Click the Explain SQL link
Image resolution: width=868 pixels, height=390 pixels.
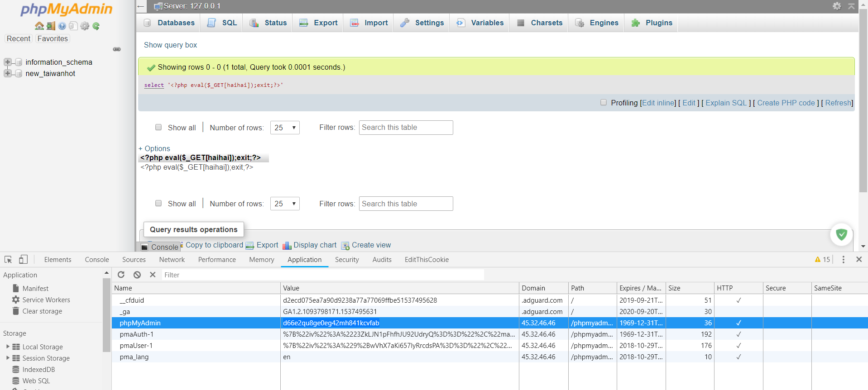[x=726, y=103]
